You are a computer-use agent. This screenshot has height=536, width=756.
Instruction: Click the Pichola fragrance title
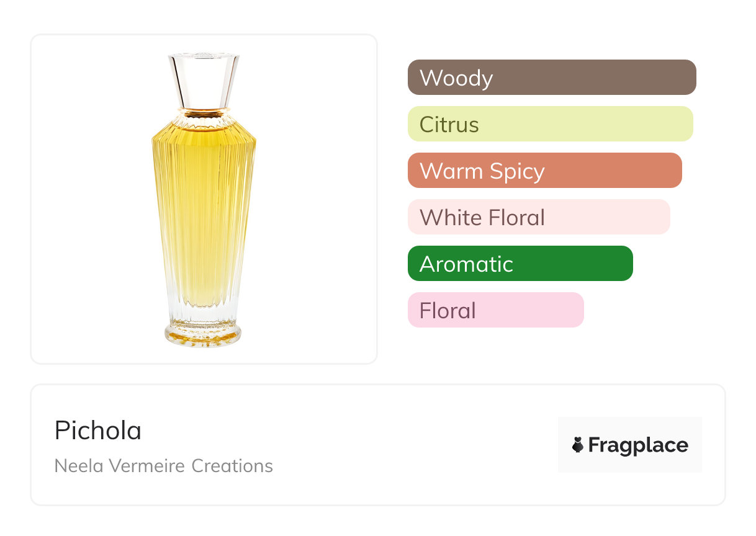[x=98, y=431]
